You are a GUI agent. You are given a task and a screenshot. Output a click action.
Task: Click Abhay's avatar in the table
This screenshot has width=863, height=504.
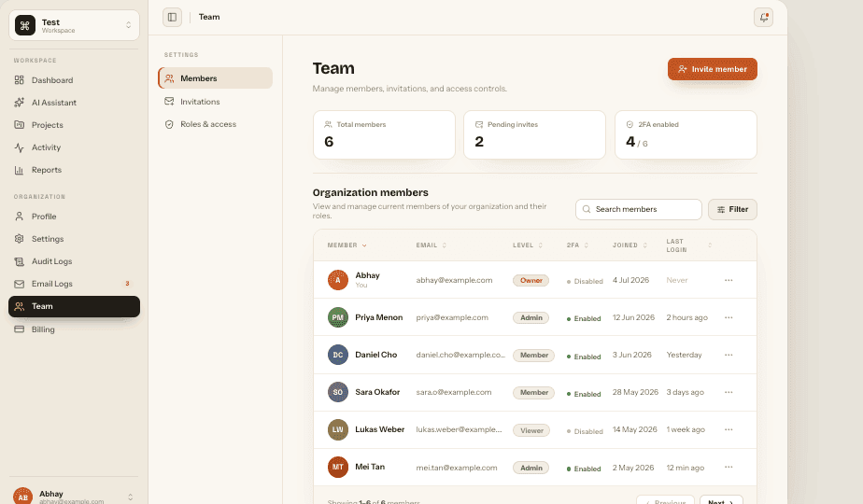tap(338, 280)
